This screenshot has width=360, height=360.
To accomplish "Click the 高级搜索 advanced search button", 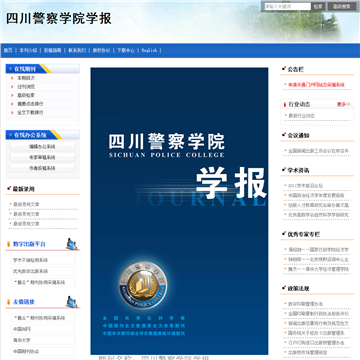I will click(342, 6).
